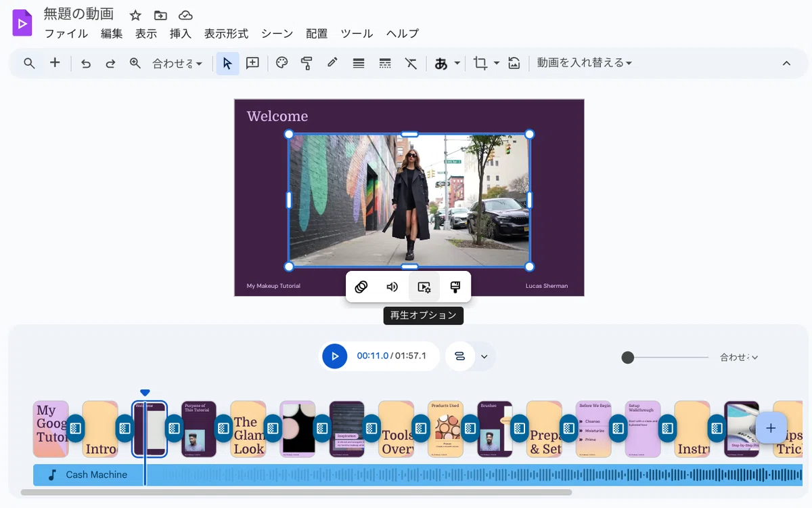Open the 合わせる zoom dropdown in the toolbar

tap(177, 63)
